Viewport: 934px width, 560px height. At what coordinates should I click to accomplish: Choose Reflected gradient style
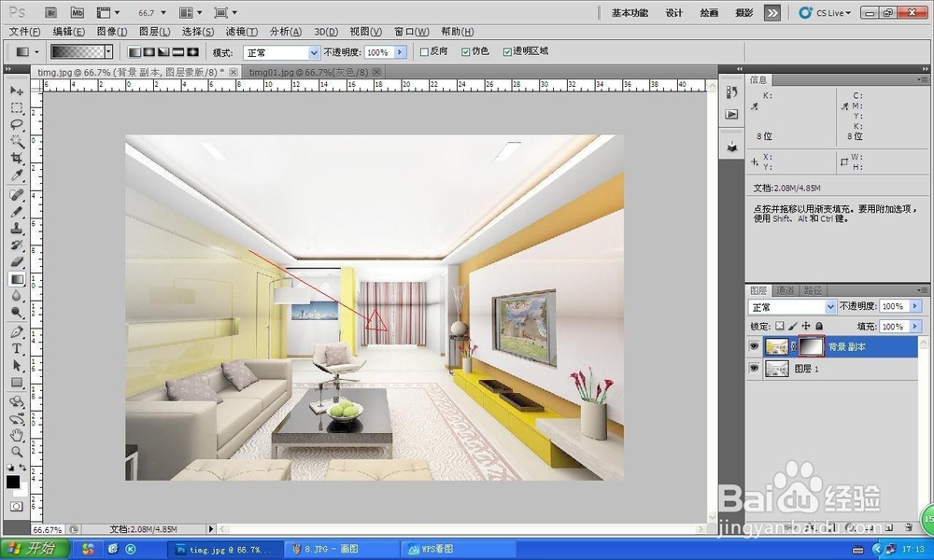(x=178, y=52)
